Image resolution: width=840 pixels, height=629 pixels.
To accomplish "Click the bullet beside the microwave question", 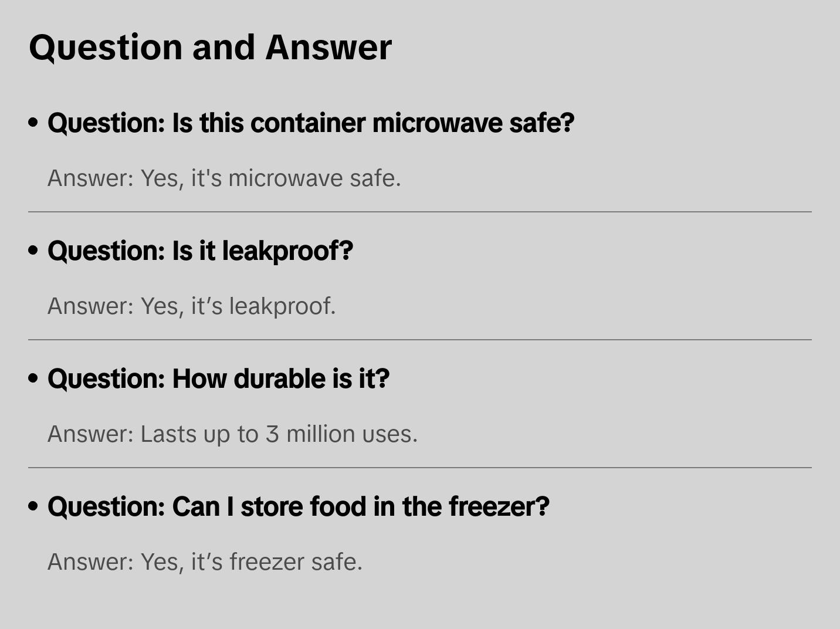I will (x=33, y=123).
